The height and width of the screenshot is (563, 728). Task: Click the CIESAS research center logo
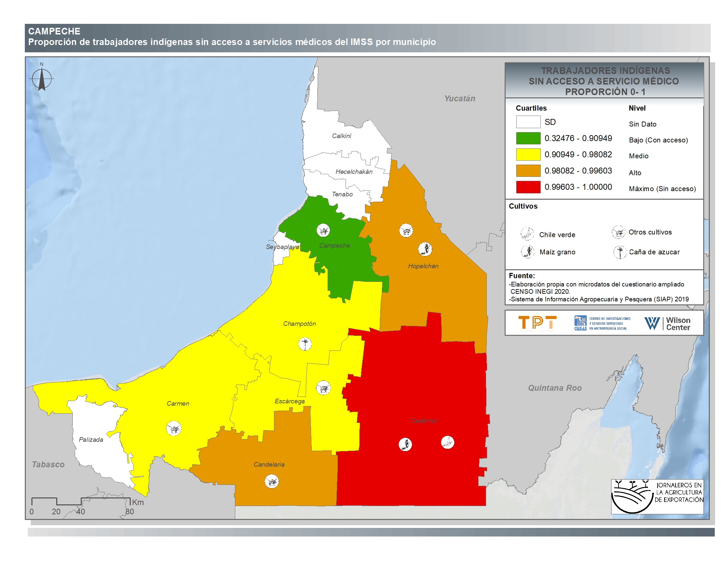coord(602,323)
